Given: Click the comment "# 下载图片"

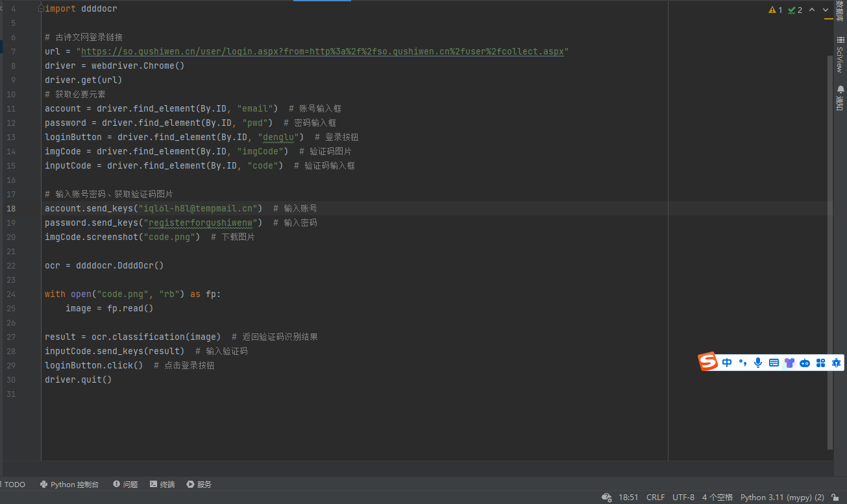Looking at the screenshot, I should [233, 237].
